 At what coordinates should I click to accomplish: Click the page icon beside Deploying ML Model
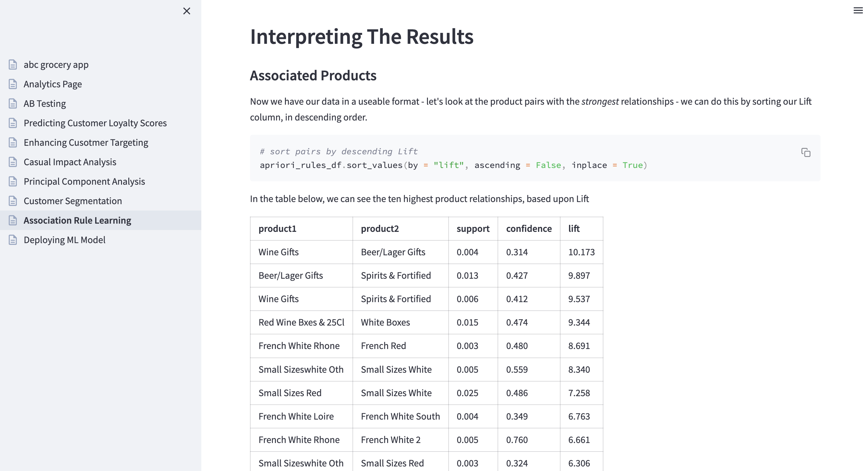(13, 240)
